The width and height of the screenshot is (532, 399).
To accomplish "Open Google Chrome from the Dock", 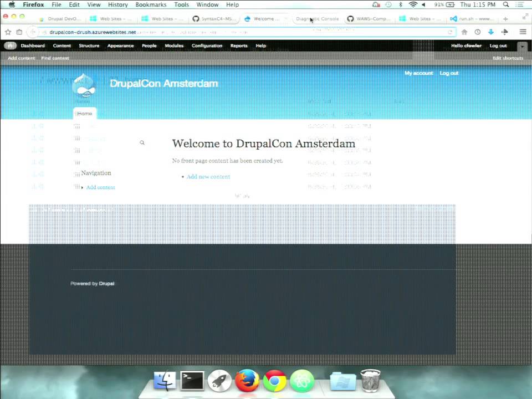I will (274, 380).
